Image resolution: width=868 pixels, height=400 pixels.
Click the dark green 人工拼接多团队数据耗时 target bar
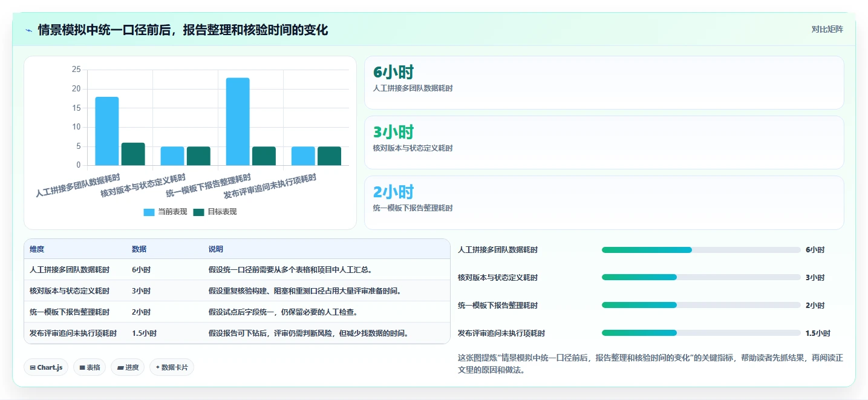[x=133, y=154]
